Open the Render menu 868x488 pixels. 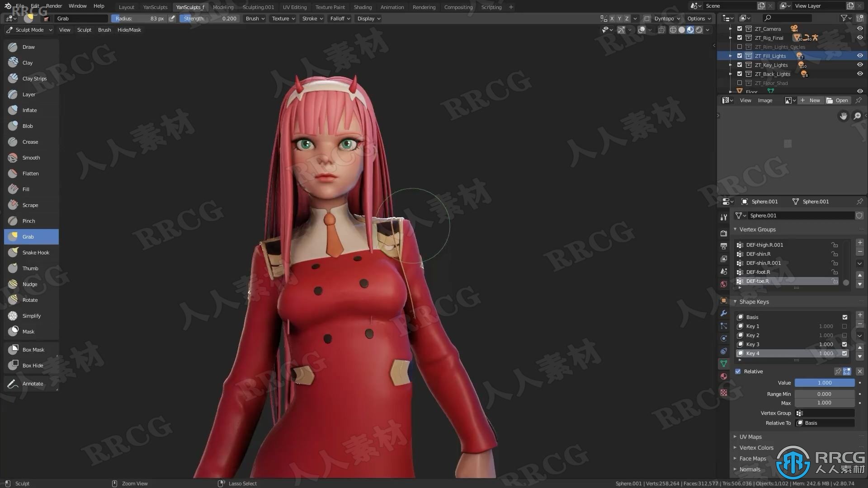pyautogui.click(x=54, y=6)
